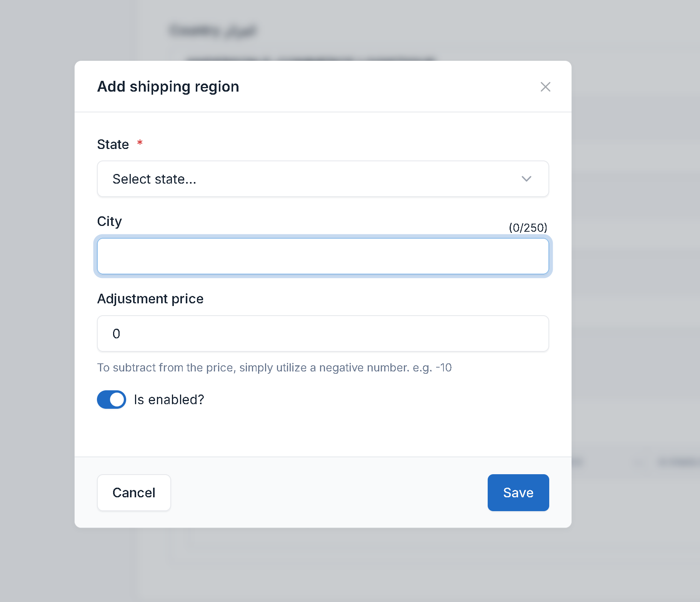This screenshot has width=700, height=602.
Task: Click 'Select state...' placeholder text
Action: tap(154, 179)
